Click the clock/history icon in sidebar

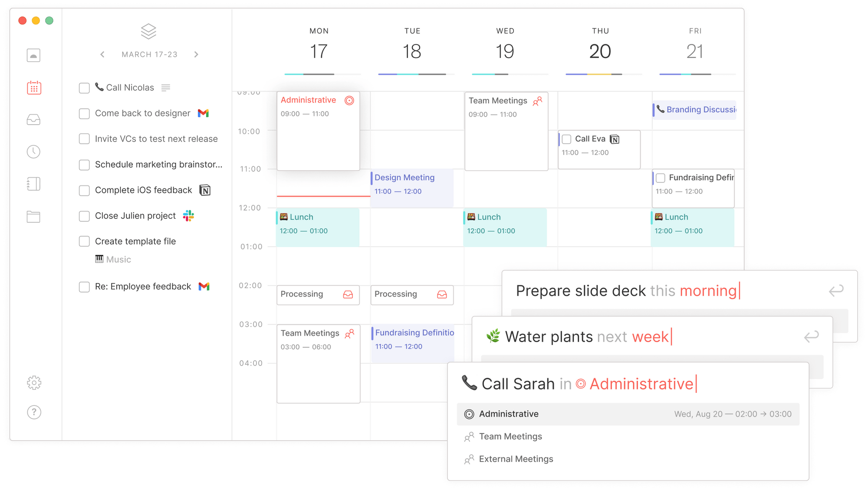pos(33,151)
